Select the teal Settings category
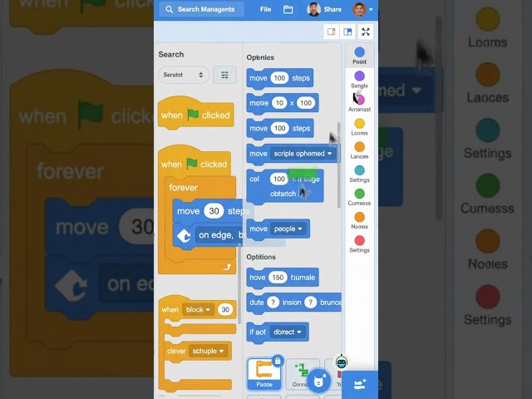This screenshot has width=532, height=399. [359, 170]
